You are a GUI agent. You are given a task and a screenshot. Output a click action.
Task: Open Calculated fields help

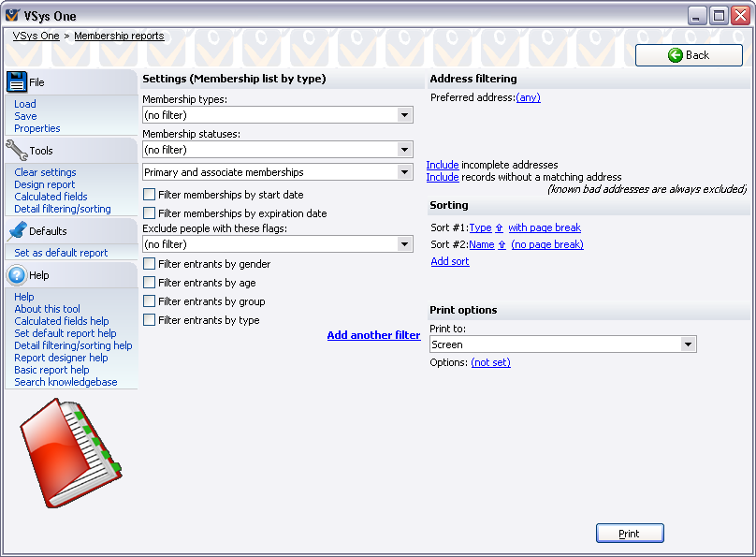[62, 321]
